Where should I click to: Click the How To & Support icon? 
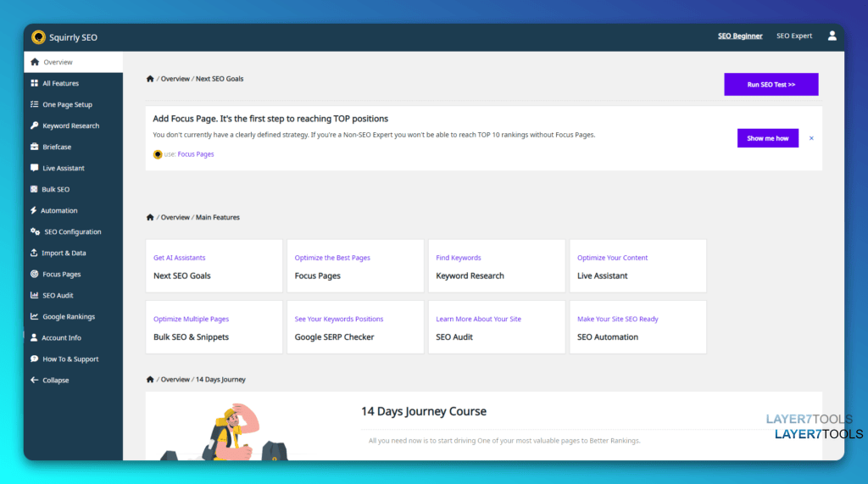pos(34,359)
